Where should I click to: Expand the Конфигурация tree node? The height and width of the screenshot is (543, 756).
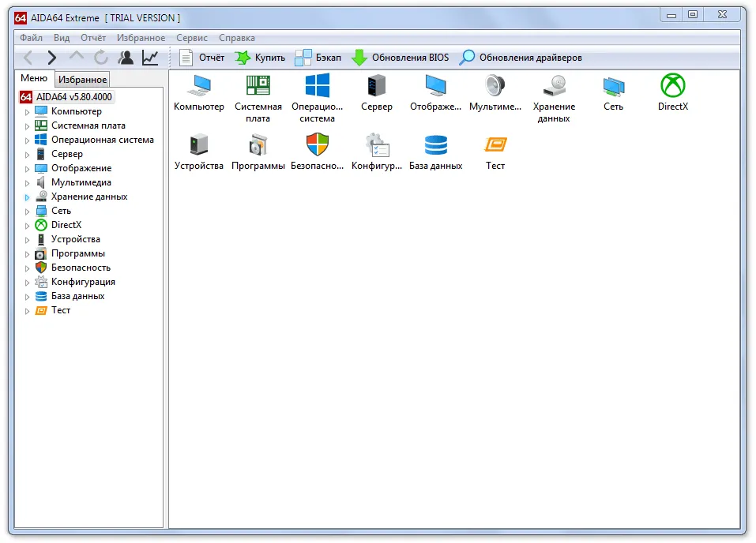pos(27,283)
